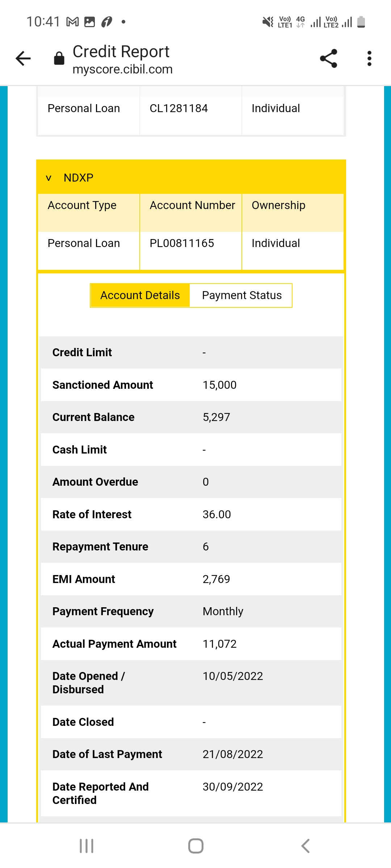Collapse the NDXP account section
Screen dimensions: 391x868
(x=49, y=178)
